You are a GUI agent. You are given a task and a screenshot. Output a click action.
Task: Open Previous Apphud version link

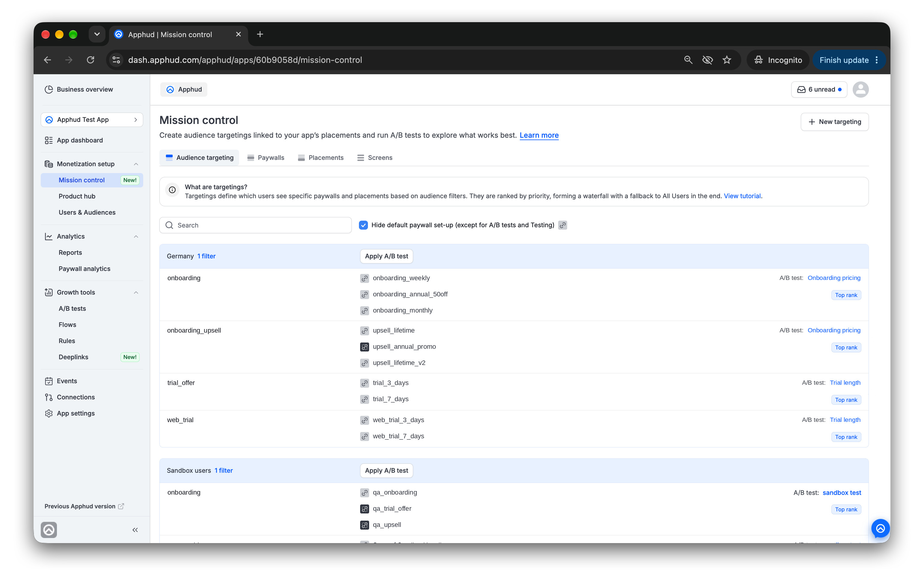[84, 506]
